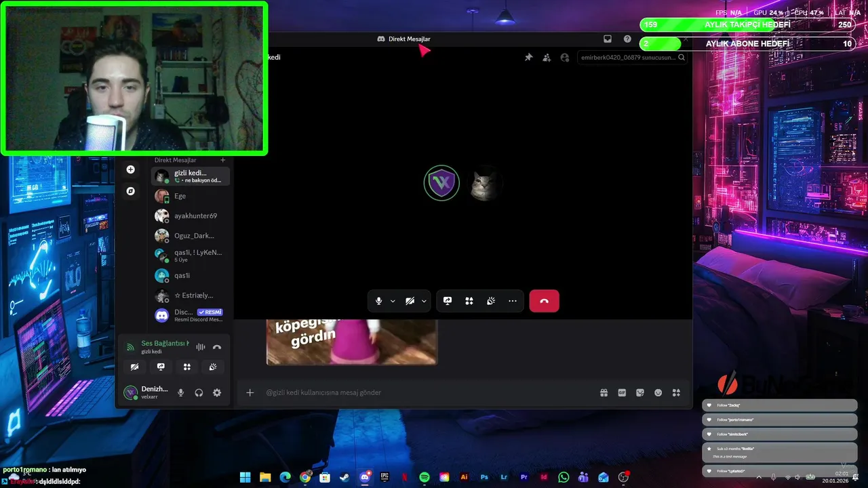Open OBS Studio from the taskbar
The image size is (868, 488).
[623, 477]
